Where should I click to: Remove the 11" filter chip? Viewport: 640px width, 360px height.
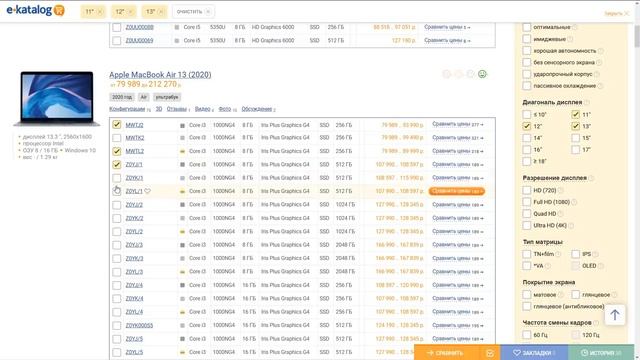click(100, 12)
